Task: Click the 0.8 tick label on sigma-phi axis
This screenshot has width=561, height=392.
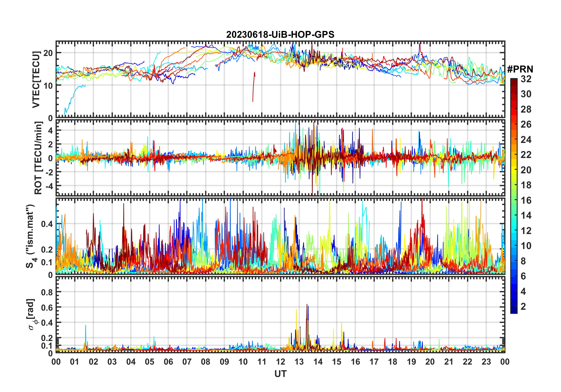Action: [47, 292]
